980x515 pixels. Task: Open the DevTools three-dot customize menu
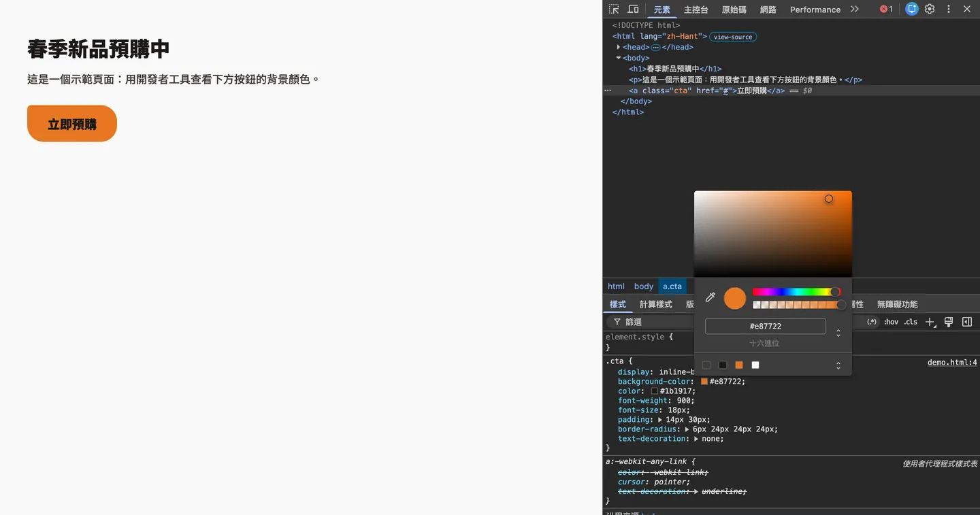[949, 10]
